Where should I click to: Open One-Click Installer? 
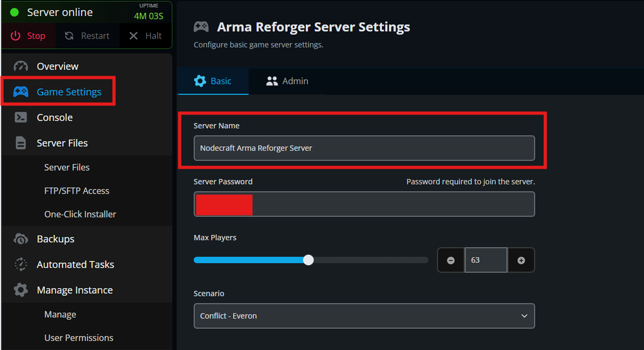[80, 214]
